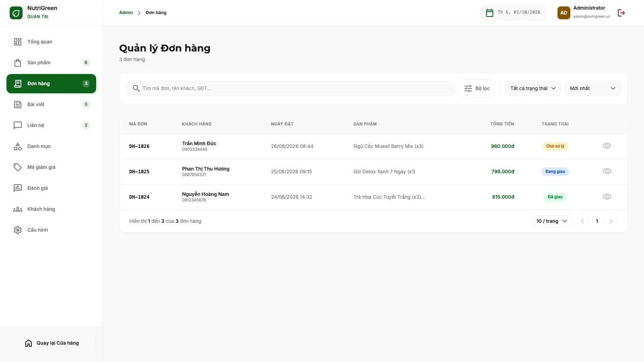
Task: Click the Khách hàng people icon
Action: (18, 209)
